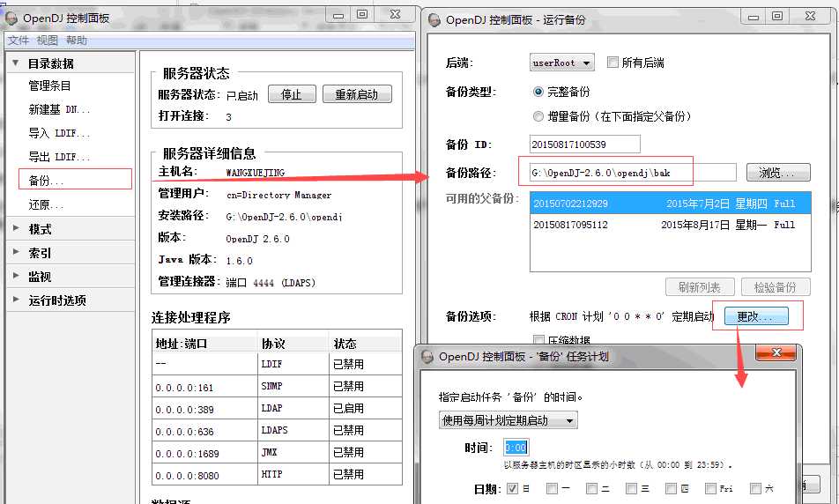Open 备份... in the sidebar
This screenshot has height=504, width=839.
[x=46, y=181]
